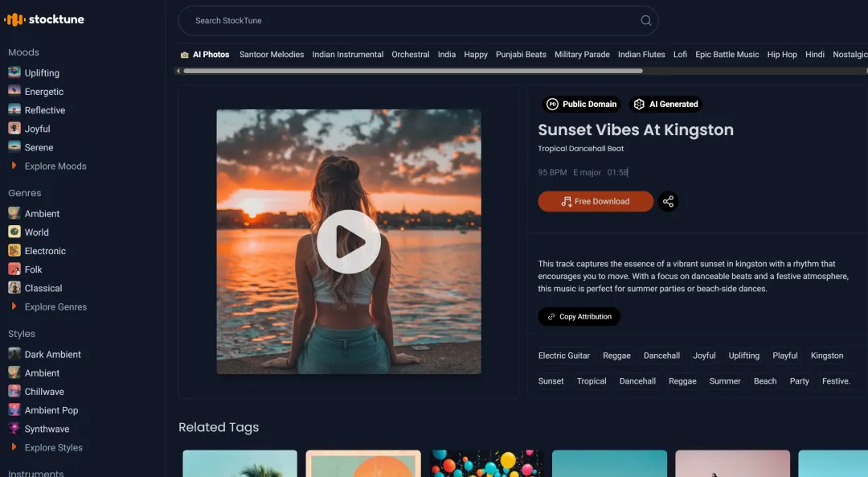Open the Hip Hop tag

(x=782, y=54)
